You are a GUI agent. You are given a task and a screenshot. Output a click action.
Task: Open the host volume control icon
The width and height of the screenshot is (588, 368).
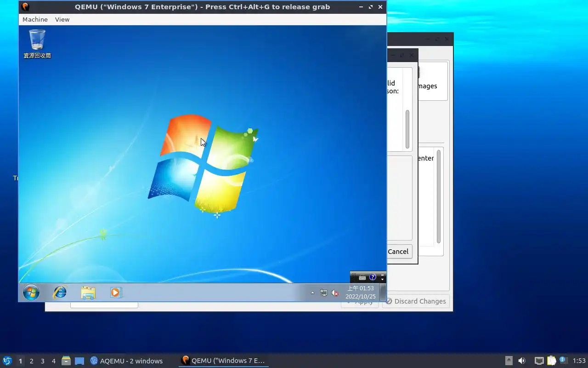pyautogui.click(x=522, y=361)
